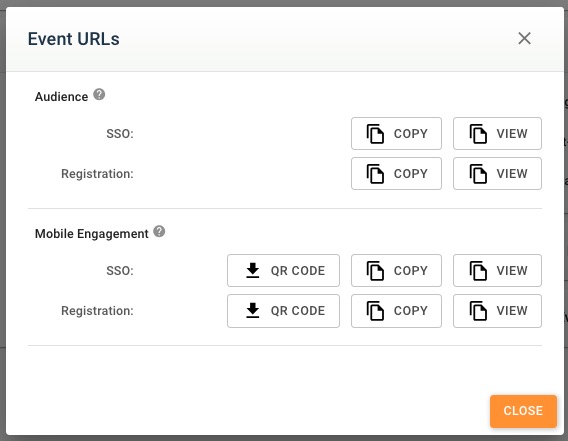Open the Mobile Engagement help icon
Image resolution: width=568 pixels, height=441 pixels.
[159, 231]
